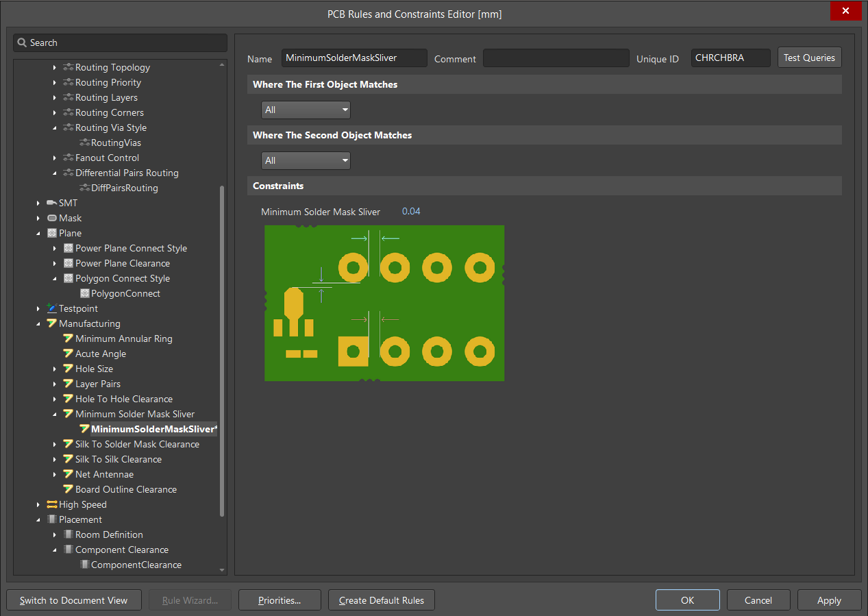The width and height of the screenshot is (868, 616).
Task: Select the RoutingVias rule icon
Action: pyautogui.click(x=84, y=143)
